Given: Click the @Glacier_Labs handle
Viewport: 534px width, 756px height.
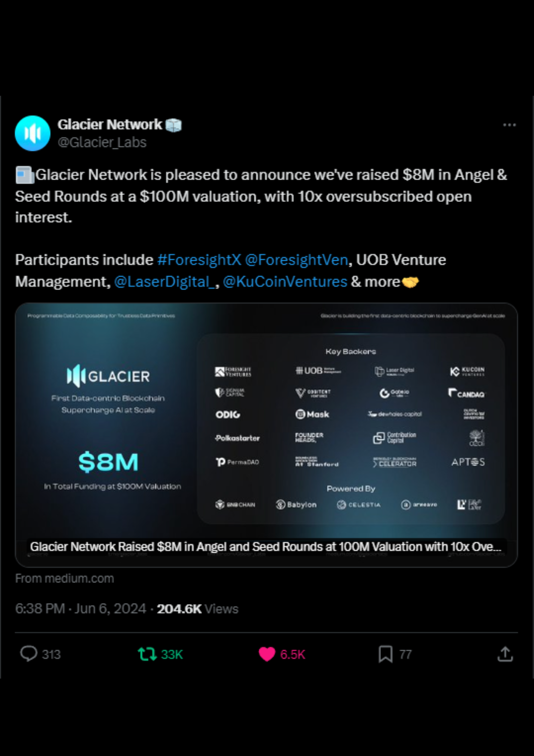Looking at the screenshot, I should [102, 142].
